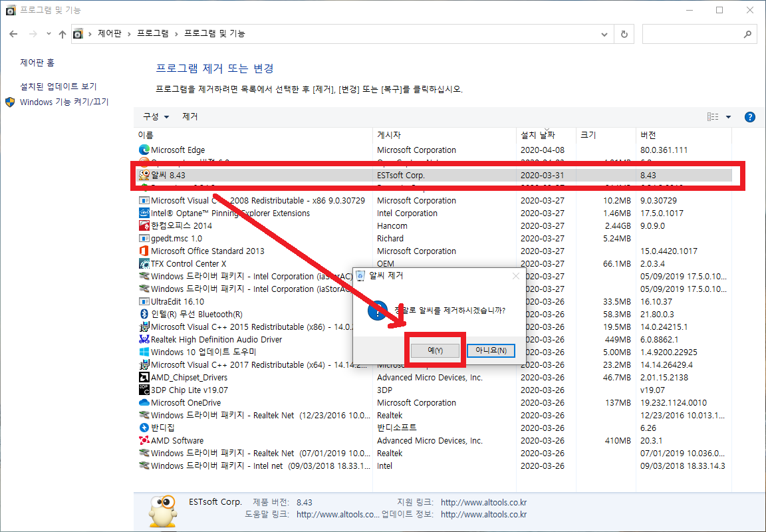Click the 인텔(R) 무선 Bluetooth icon
Viewport: 766px width, 532px height.
144,314
